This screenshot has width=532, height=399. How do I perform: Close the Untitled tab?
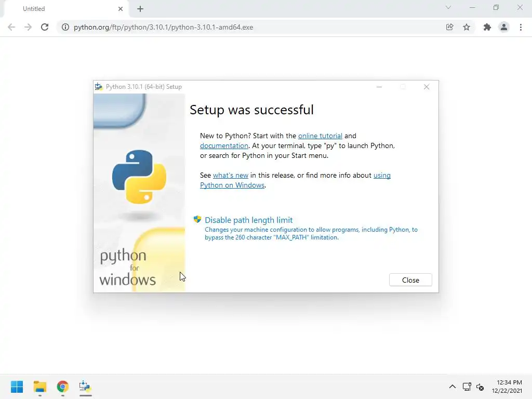point(121,9)
